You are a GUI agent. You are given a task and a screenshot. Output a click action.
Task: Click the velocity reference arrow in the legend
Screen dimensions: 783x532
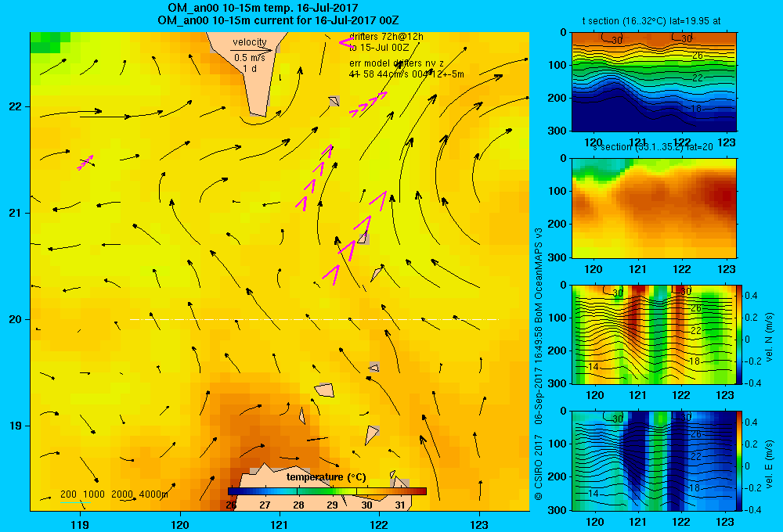[x=251, y=50]
